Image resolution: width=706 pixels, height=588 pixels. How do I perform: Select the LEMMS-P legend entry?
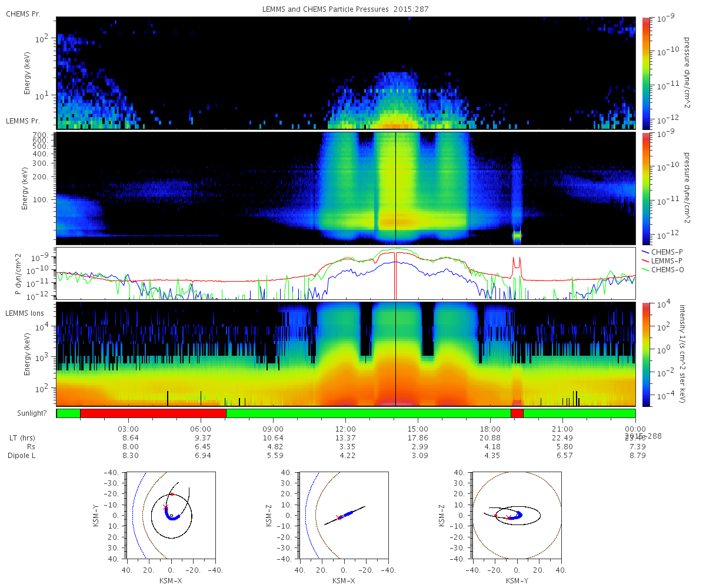662,260
